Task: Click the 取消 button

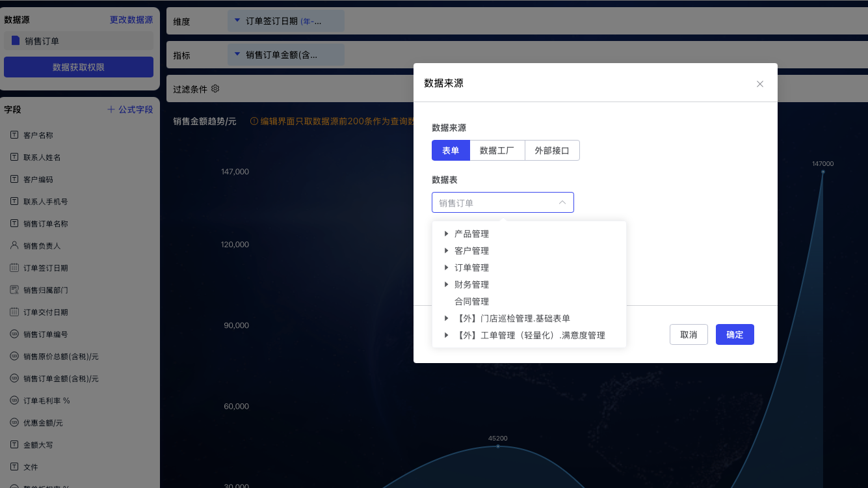Action: click(689, 334)
